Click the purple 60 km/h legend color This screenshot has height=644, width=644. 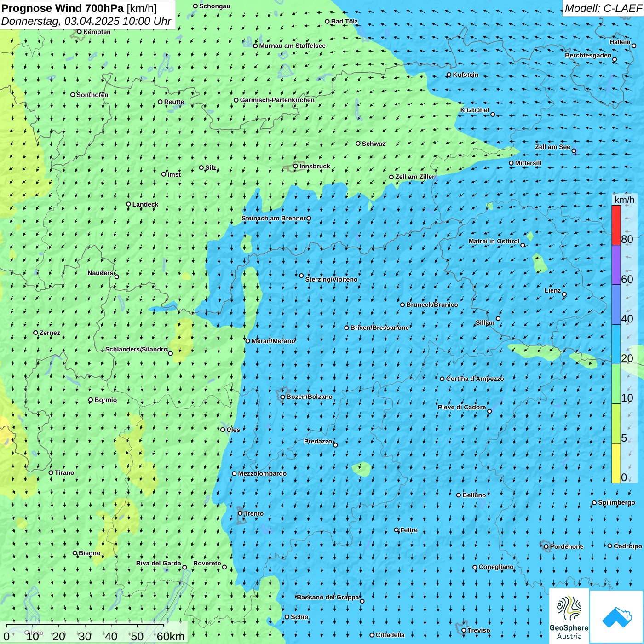pyautogui.click(x=616, y=265)
